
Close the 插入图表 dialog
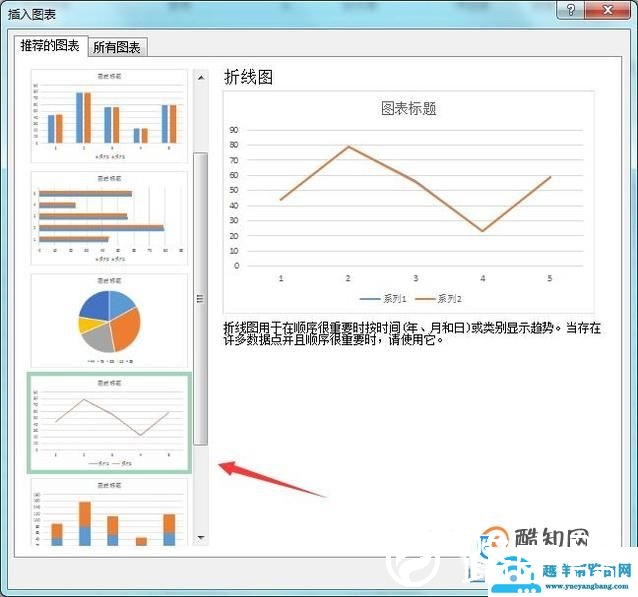tap(607, 10)
